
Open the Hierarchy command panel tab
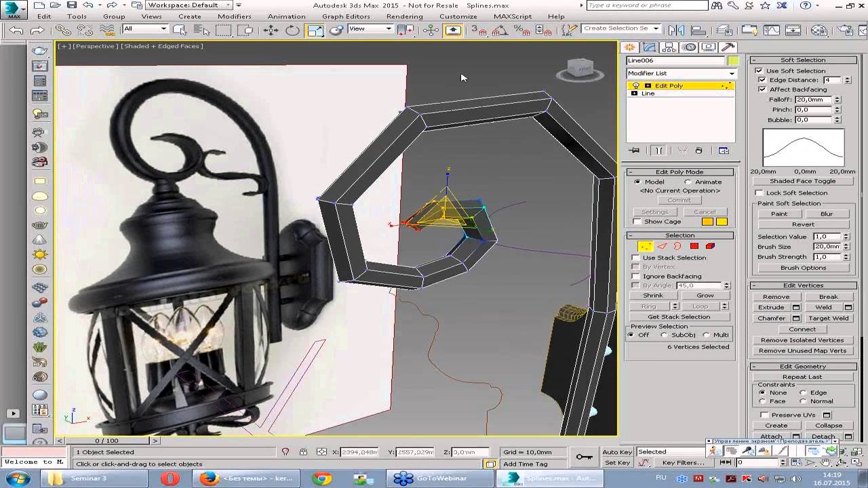pos(669,47)
